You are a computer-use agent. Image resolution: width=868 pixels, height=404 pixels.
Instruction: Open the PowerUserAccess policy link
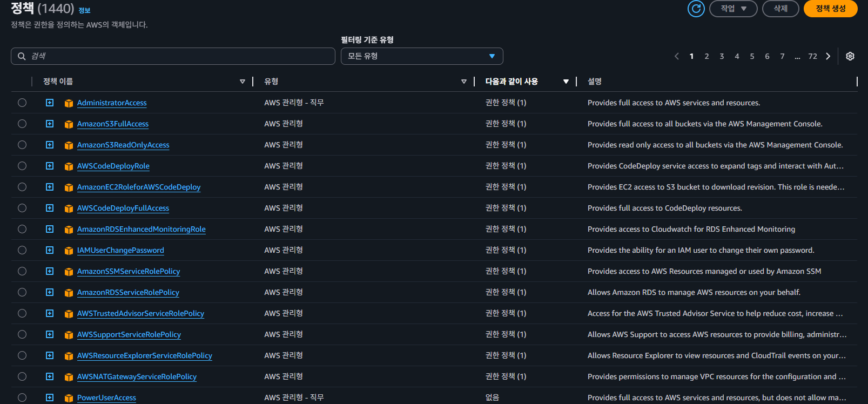[106, 398]
